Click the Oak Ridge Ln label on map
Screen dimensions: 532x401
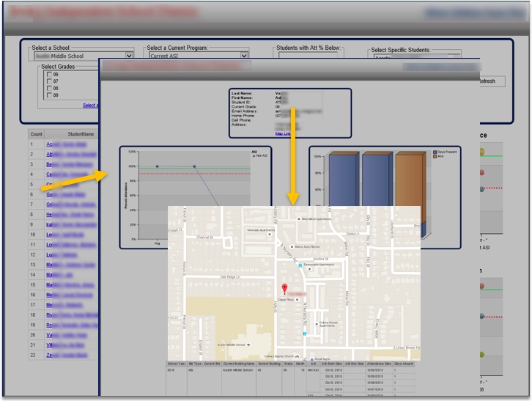[x=230, y=277]
